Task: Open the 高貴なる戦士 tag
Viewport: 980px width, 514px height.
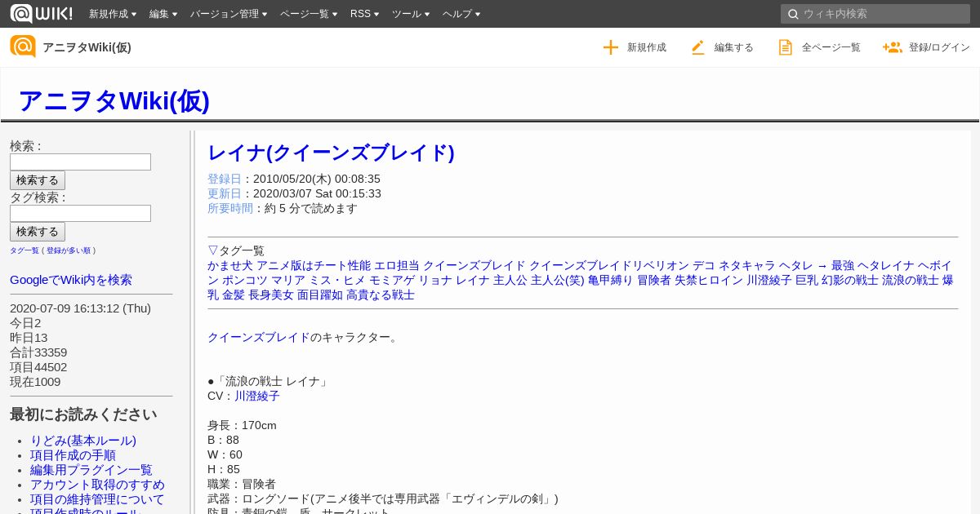Action: 381,295
